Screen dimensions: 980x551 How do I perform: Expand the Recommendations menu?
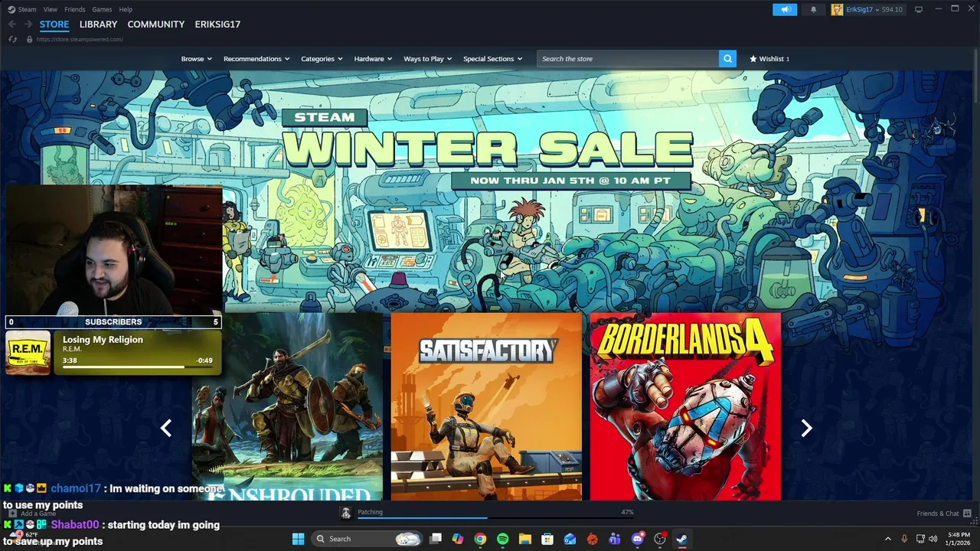click(x=256, y=59)
